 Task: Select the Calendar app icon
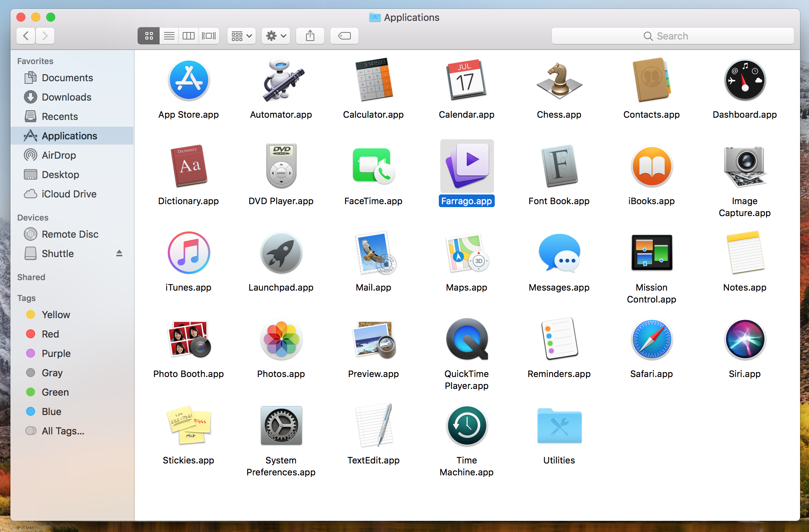(x=466, y=80)
